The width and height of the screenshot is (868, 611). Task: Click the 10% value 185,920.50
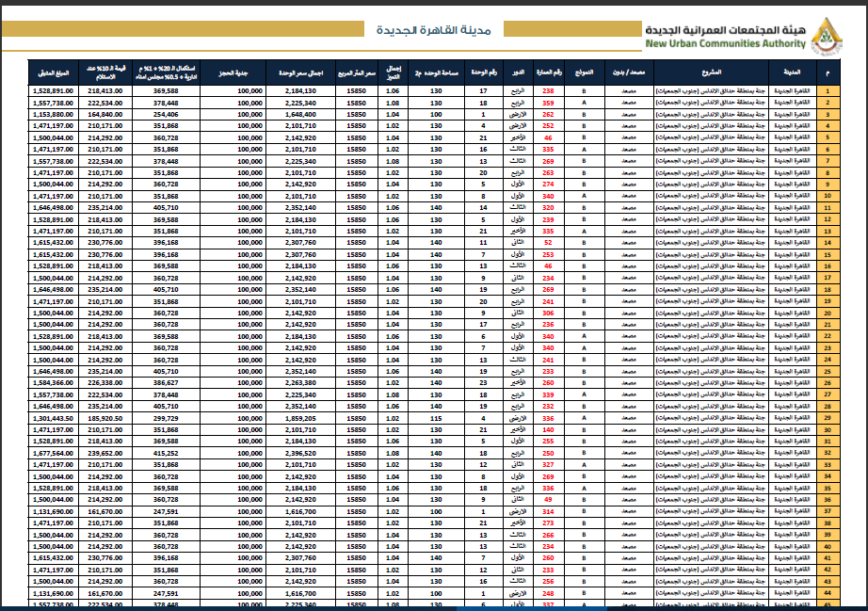point(105,418)
